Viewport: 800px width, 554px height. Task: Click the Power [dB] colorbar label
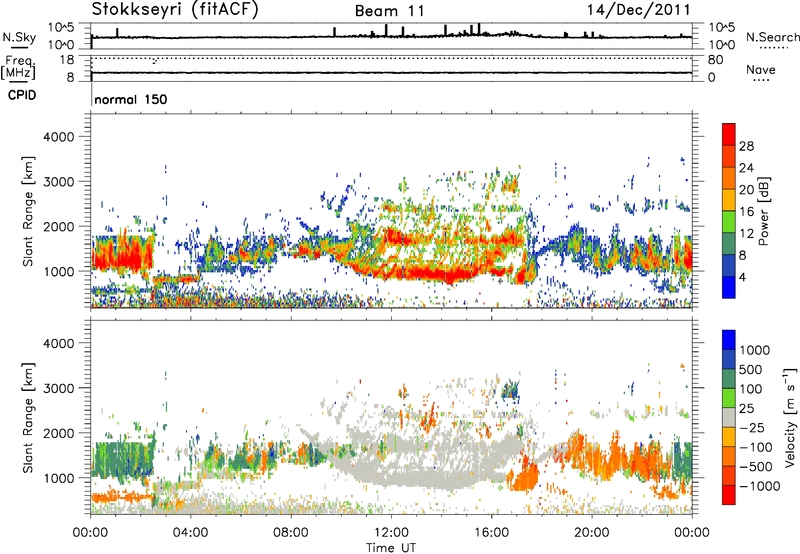pyautogui.click(x=763, y=211)
